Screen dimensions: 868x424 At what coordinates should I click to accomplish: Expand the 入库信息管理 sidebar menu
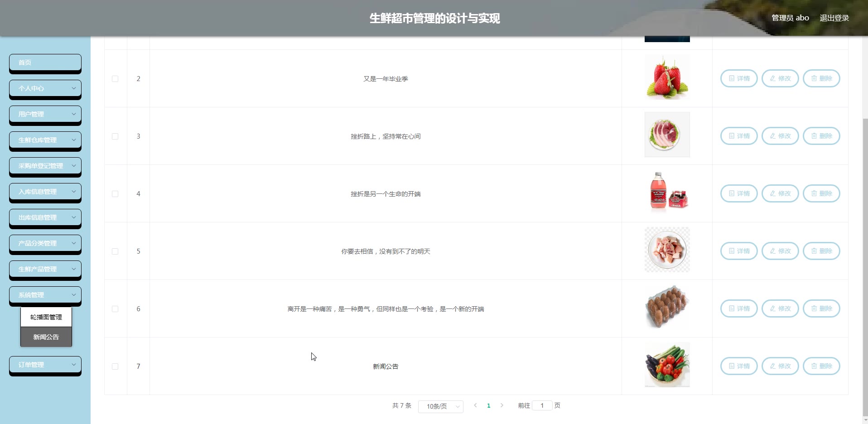(x=45, y=192)
